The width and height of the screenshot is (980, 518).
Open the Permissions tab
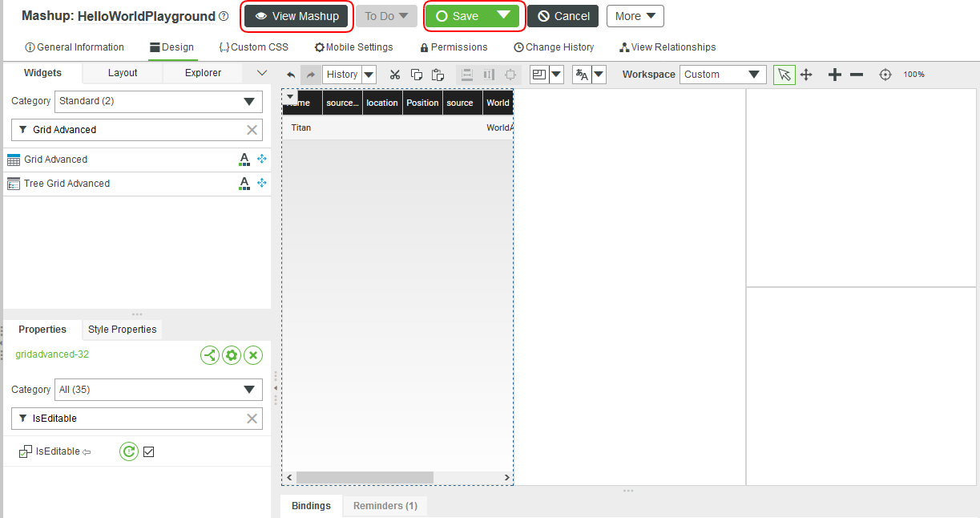(454, 47)
